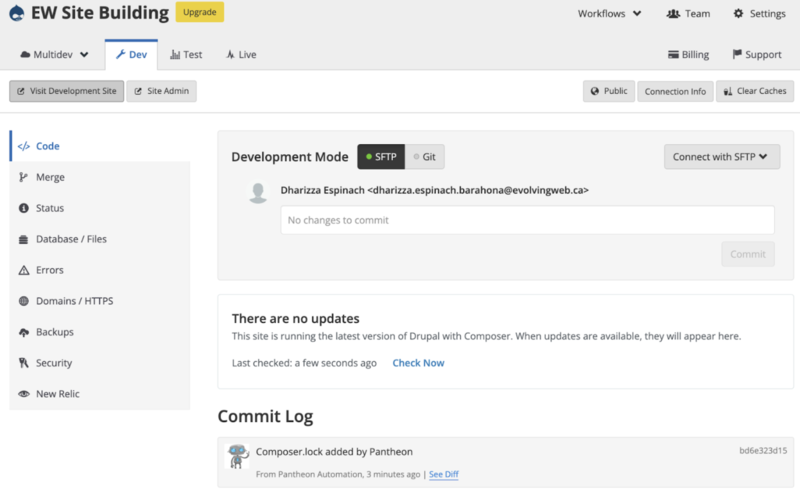Switch to the Live environment tab

click(x=241, y=55)
